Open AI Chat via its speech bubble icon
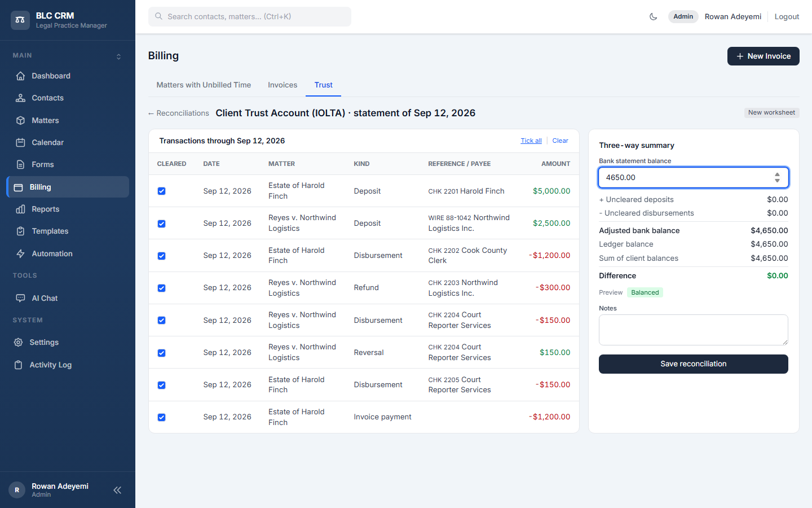The width and height of the screenshot is (812, 508). (20, 298)
